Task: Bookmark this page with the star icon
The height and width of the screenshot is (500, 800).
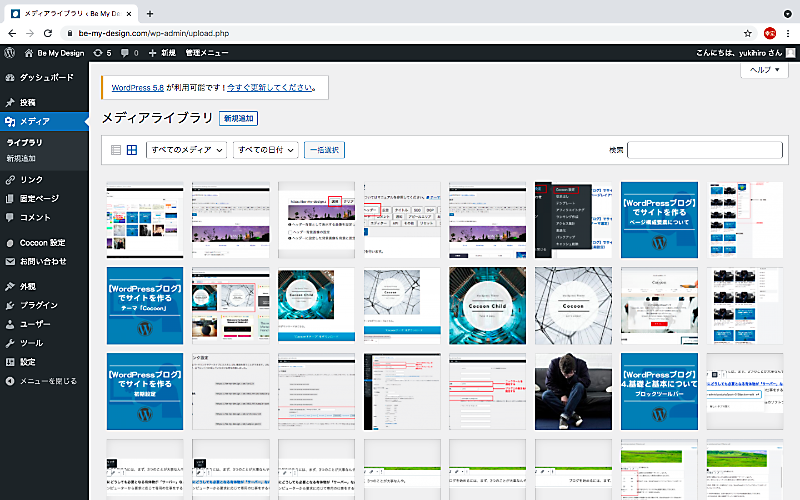Action: tap(744, 32)
